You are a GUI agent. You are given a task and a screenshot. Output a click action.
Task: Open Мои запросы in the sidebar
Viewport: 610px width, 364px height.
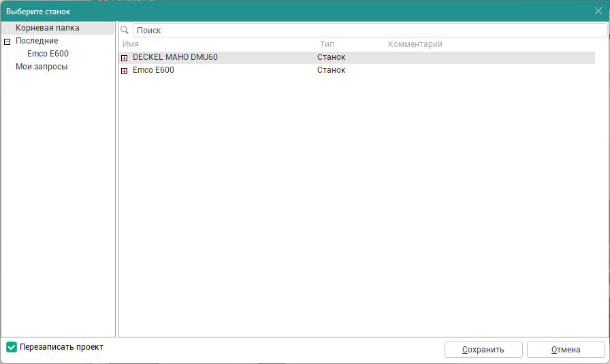[42, 67]
